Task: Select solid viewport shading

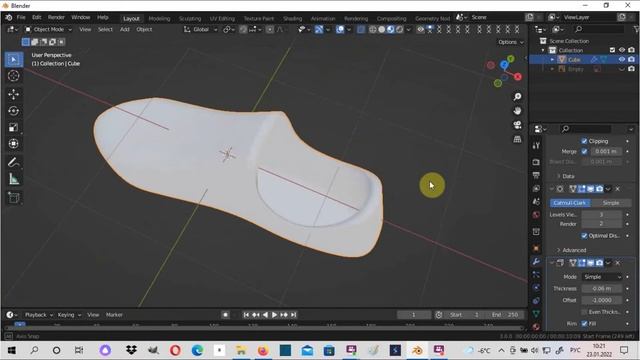Action: coord(382,29)
